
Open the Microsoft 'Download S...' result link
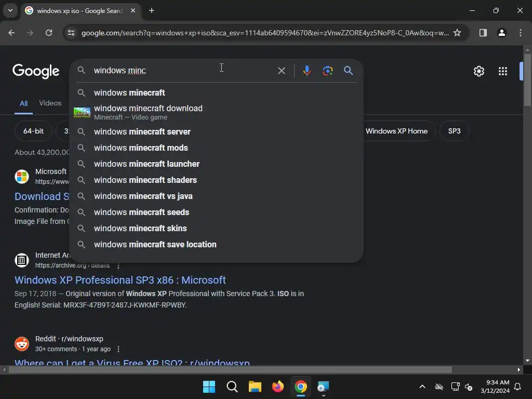click(x=42, y=196)
